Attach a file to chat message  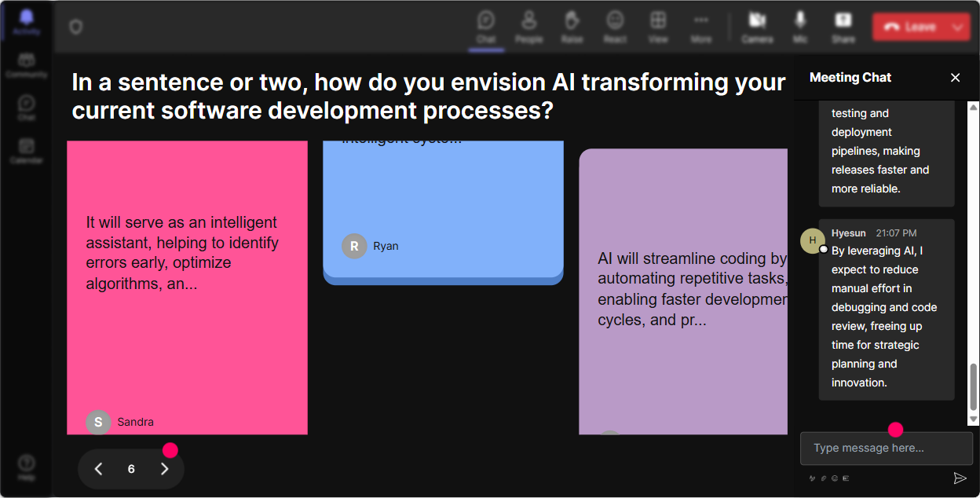point(824,478)
